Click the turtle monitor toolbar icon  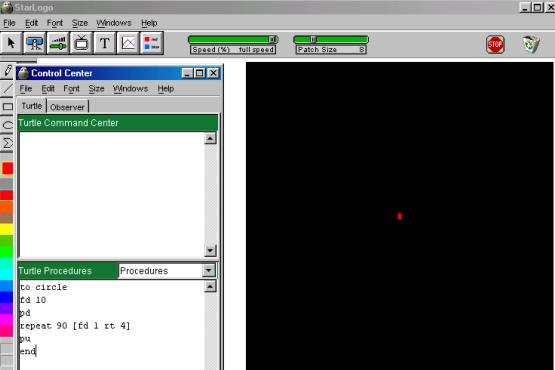tap(35, 43)
